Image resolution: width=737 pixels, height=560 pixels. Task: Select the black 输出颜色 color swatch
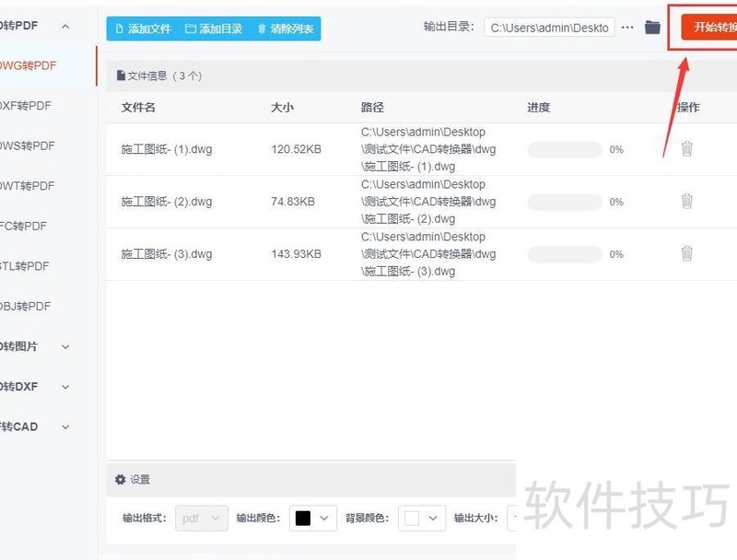(300, 519)
